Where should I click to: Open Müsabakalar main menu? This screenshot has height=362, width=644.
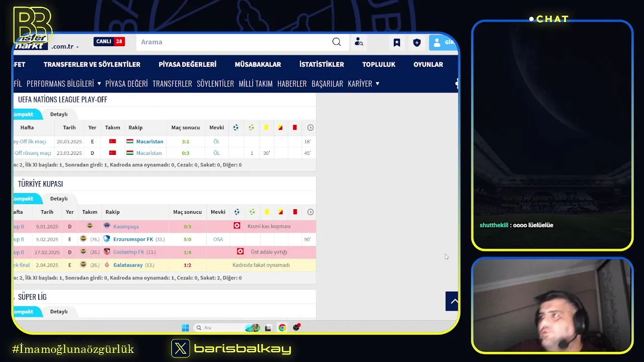coord(258,64)
